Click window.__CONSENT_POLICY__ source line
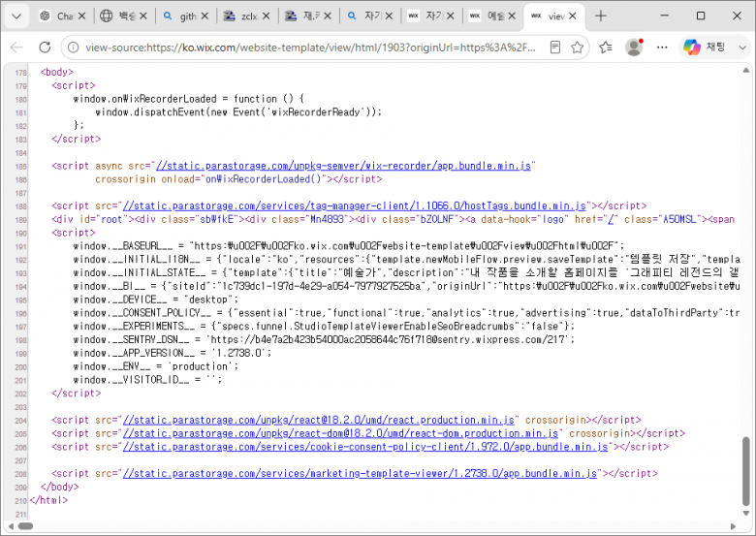The image size is (756, 536). pos(406,313)
